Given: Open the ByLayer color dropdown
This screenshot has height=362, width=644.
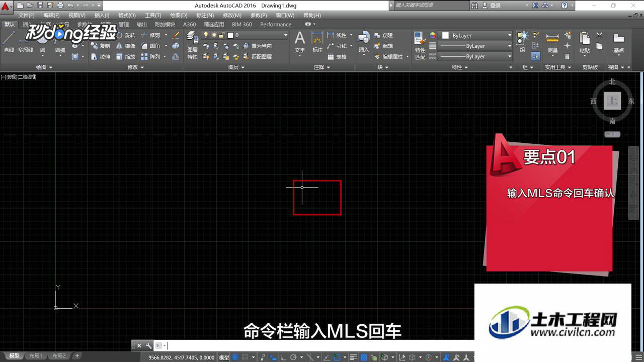Looking at the screenshot, I should pyautogui.click(x=475, y=35).
